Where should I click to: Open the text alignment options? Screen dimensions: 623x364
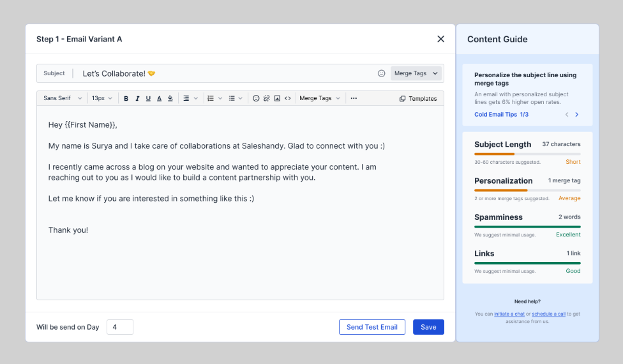coord(190,98)
